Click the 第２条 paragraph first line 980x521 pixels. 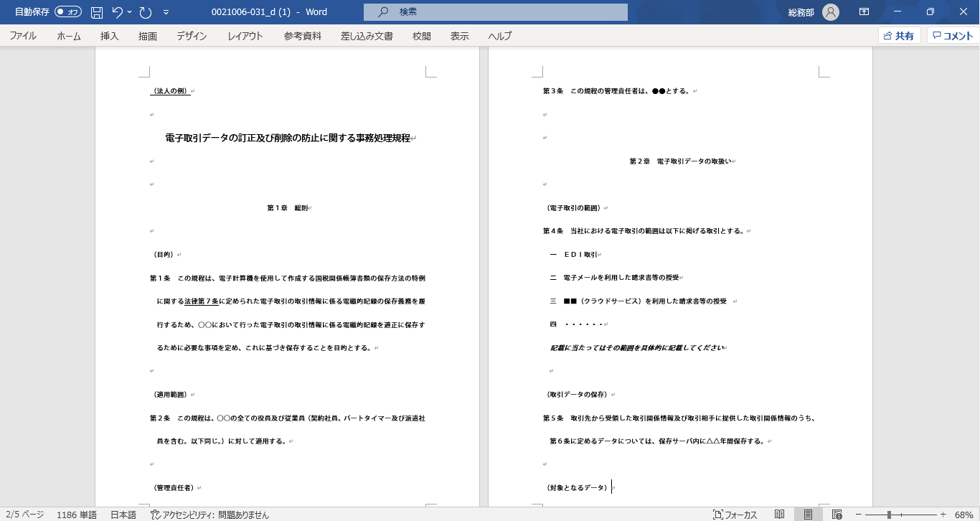(x=288, y=418)
